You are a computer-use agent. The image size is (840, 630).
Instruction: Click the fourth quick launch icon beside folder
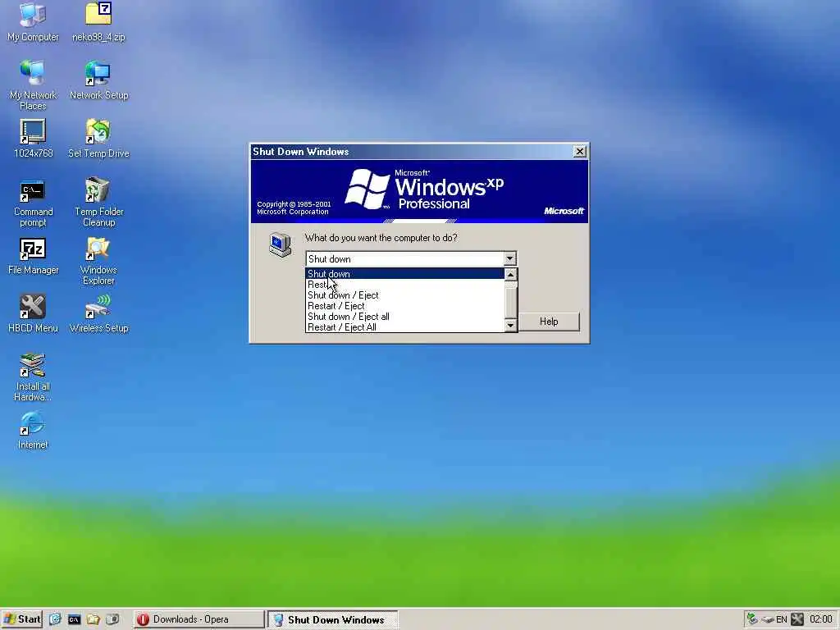pyautogui.click(x=112, y=619)
